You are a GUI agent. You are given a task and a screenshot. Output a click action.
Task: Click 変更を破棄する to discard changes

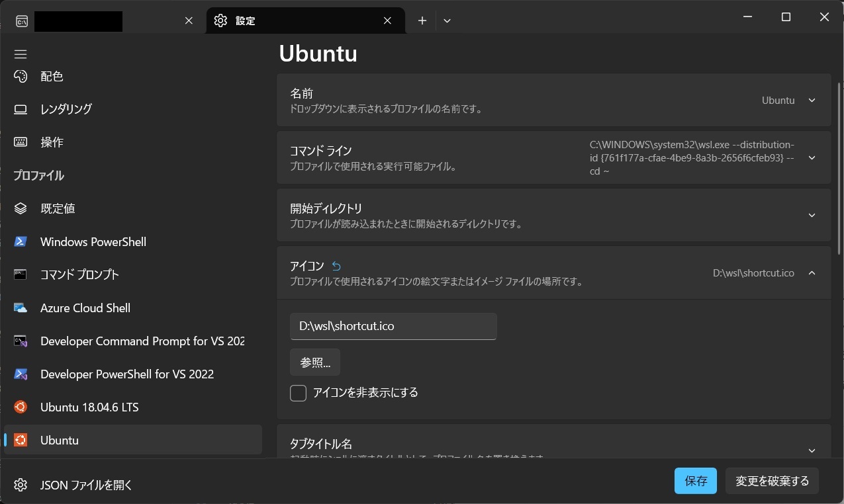click(x=772, y=481)
